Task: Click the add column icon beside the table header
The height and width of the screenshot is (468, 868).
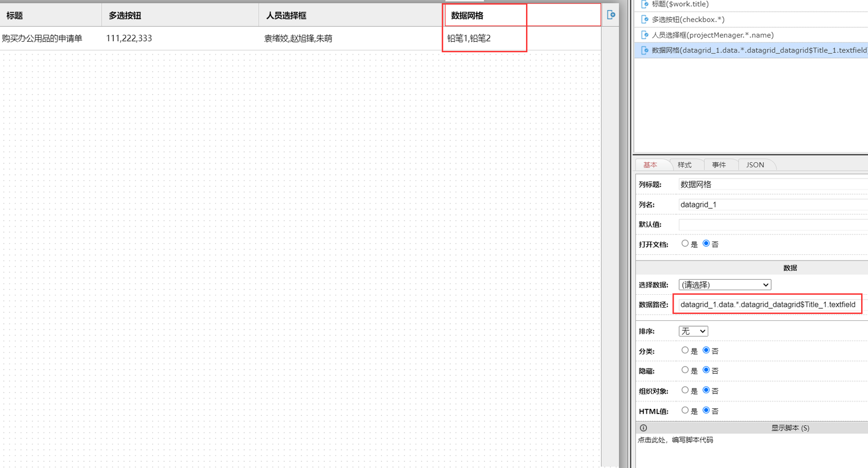Action: coord(610,15)
